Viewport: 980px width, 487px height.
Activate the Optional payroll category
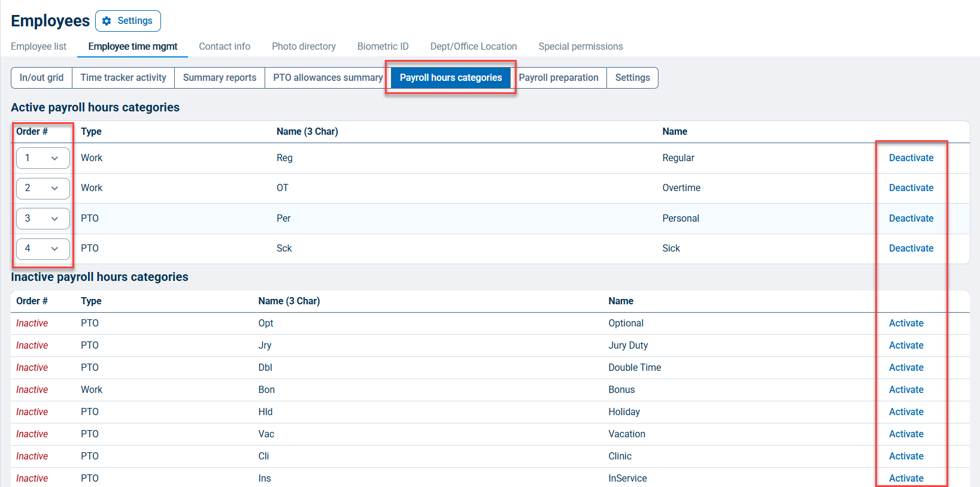tap(906, 323)
